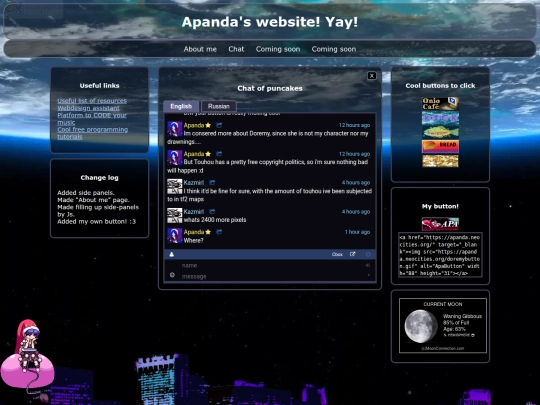Click the orange BREAD button image
This screenshot has height=405, width=540.
coord(440,146)
